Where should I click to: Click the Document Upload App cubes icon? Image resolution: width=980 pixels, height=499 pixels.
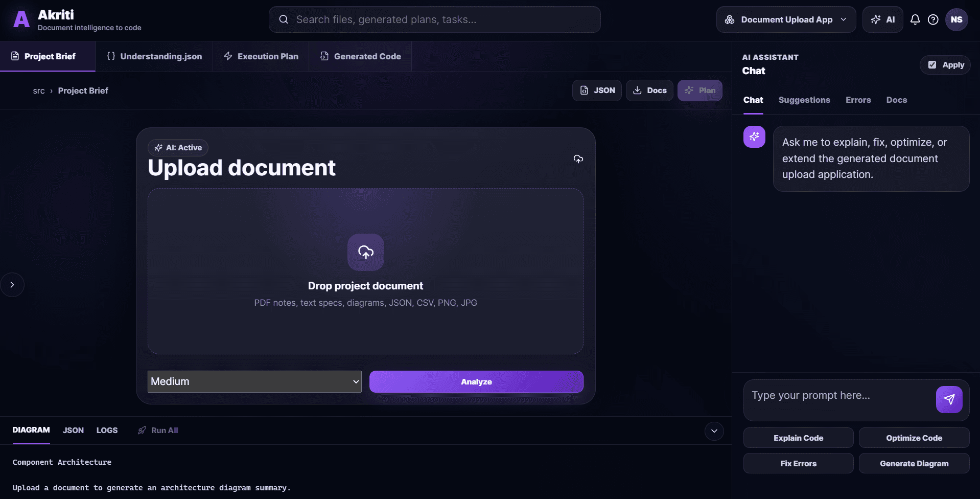click(x=730, y=19)
